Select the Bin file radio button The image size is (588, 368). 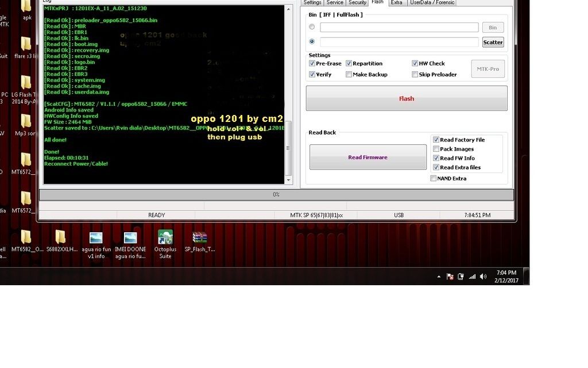[x=312, y=27]
